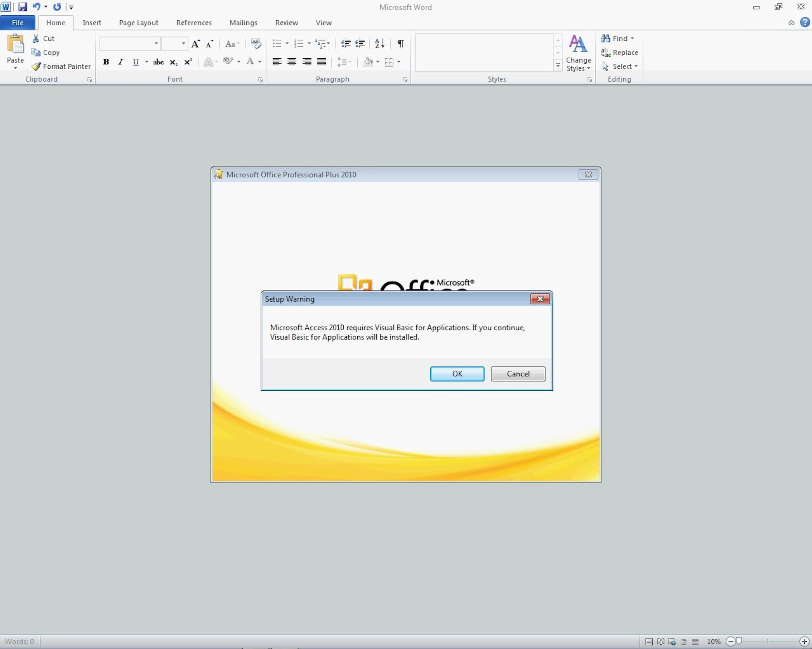This screenshot has height=649, width=812.
Task: Click Replace in Editing group
Action: coord(619,52)
